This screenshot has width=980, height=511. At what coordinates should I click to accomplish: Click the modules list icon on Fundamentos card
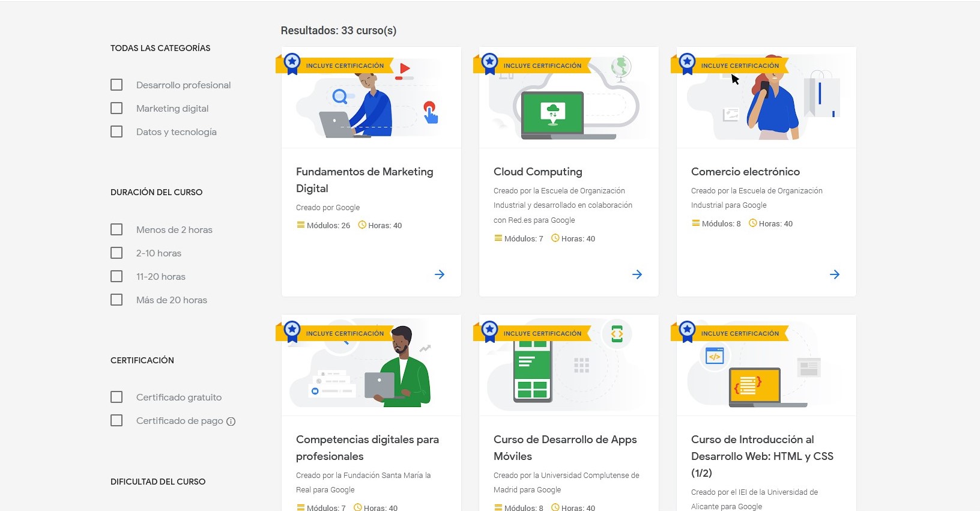coord(300,225)
